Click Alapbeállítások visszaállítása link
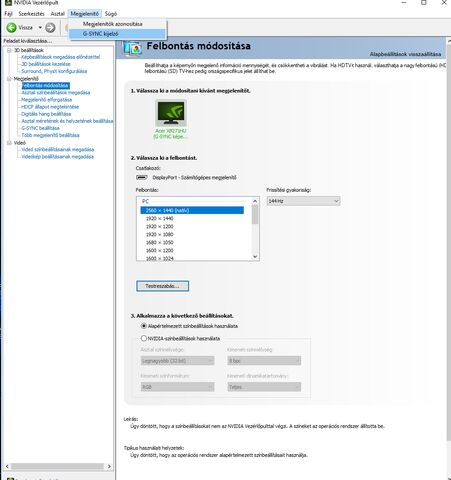 pyautogui.click(x=405, y=54)
